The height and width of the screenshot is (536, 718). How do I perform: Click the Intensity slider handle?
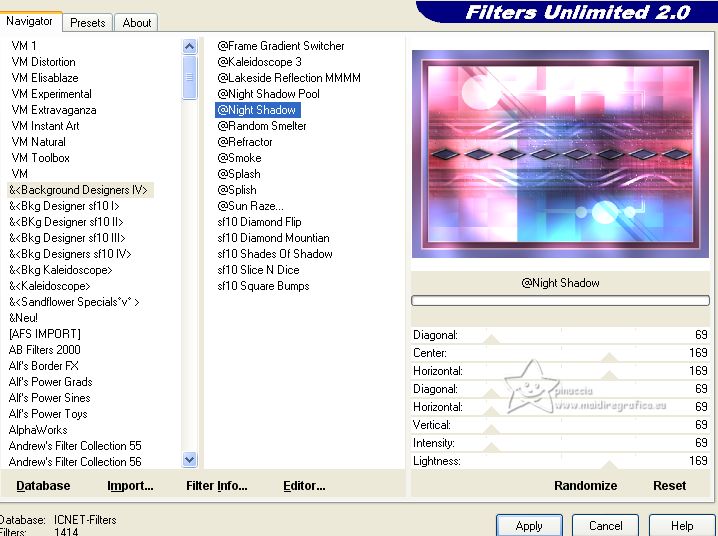pos(492,447)
